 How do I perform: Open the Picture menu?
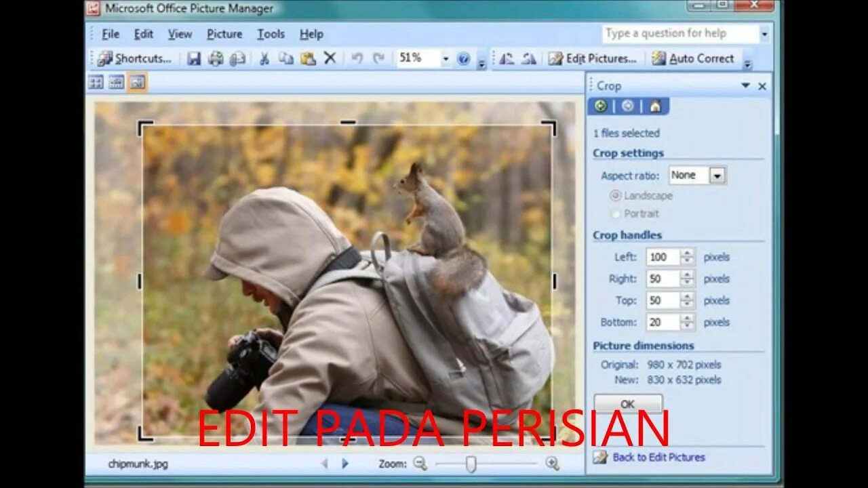click(x=224, y=34)
